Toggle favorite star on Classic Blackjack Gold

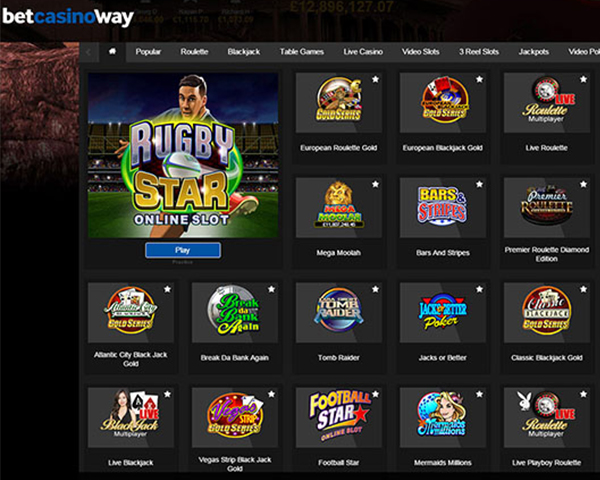(583, 289)
